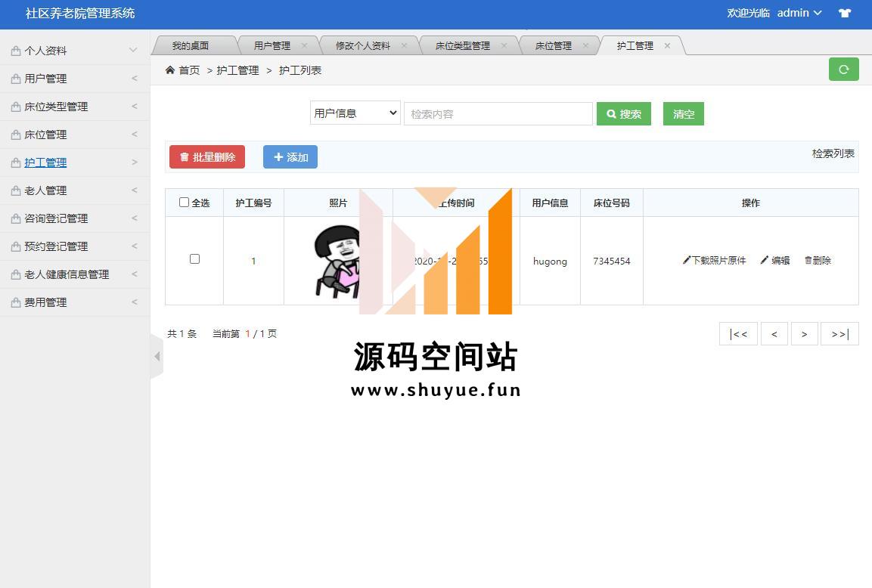The height and width of the screenshot is (588, 872).
Task: Collapse the left sidebar with arrow handle
Action: 157,356
